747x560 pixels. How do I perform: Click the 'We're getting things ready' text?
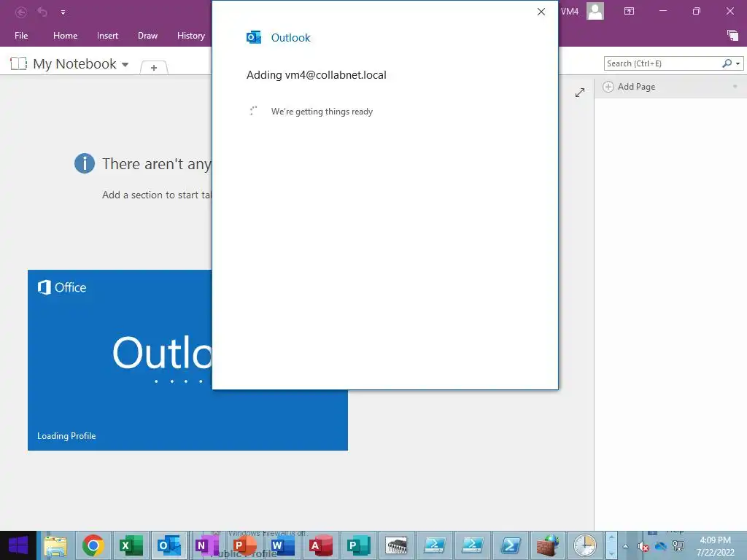(322, 112)
